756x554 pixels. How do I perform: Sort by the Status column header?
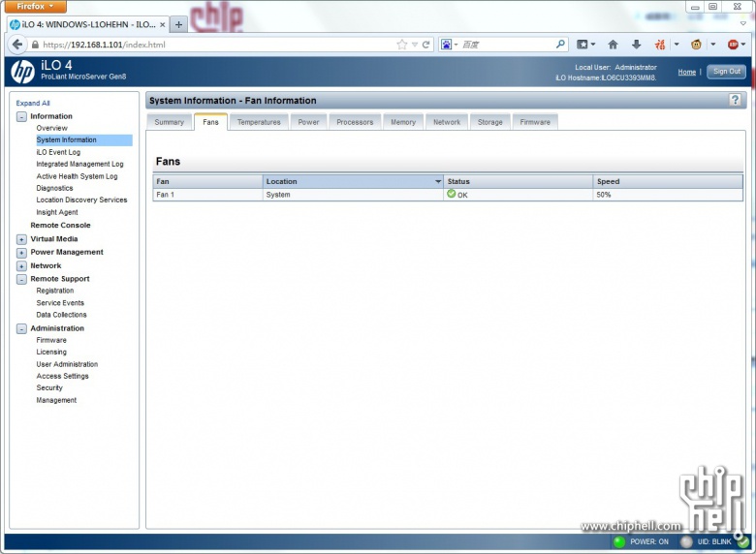[518, 182]
